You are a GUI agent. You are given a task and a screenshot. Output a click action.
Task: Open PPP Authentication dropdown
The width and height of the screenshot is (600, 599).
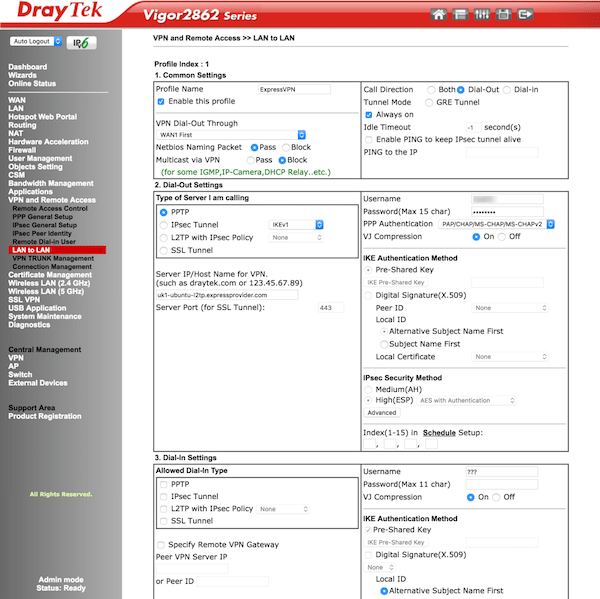(x=497, y=224)
